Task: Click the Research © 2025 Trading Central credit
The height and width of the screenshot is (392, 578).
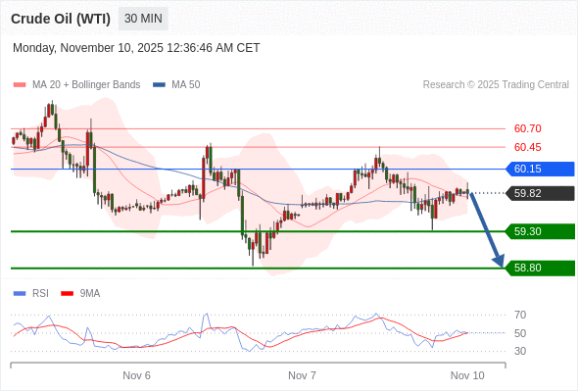Action: (496, 85)
